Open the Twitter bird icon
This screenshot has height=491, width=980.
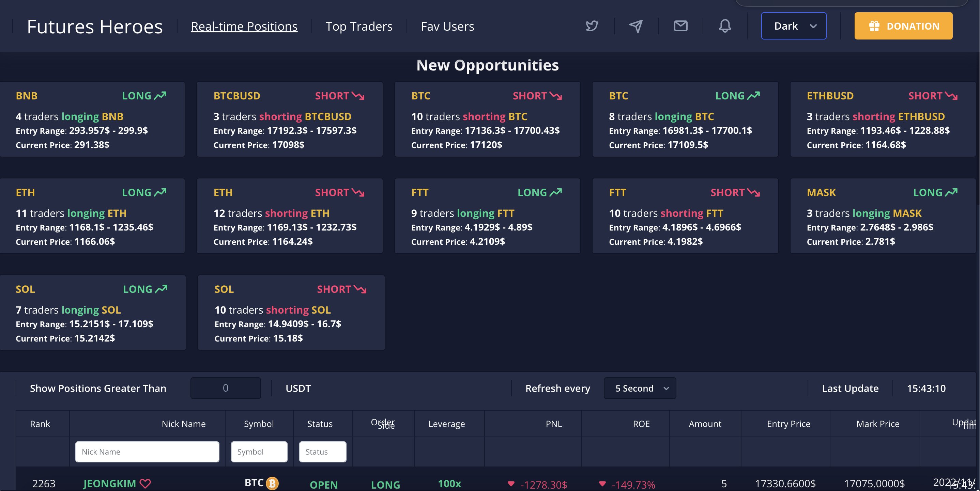click(592, 26)
